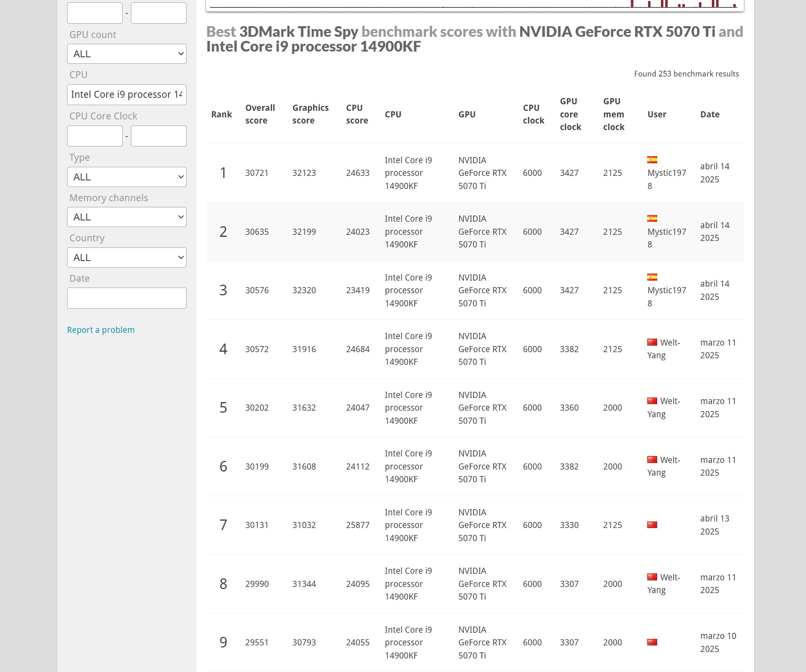The width and height of the screenshot is (806, 672).
Task: Click China flag icon in rank 4 row
Action: click(x=652, y=342)
